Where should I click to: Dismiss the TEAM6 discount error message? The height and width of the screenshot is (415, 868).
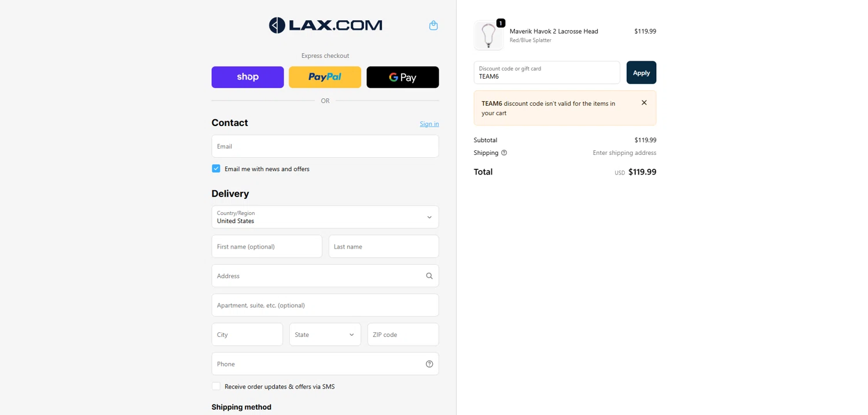click(644, 103)
